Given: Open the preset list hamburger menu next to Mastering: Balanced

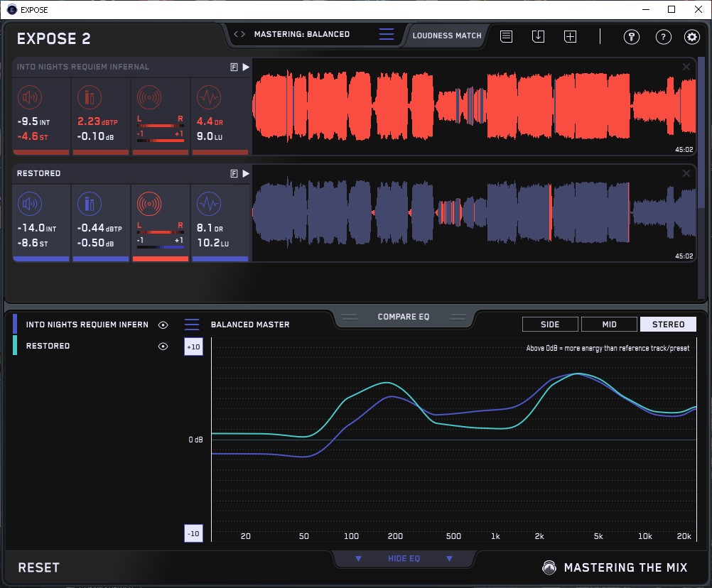Looking at the screenshot, I should click(387, 34).
